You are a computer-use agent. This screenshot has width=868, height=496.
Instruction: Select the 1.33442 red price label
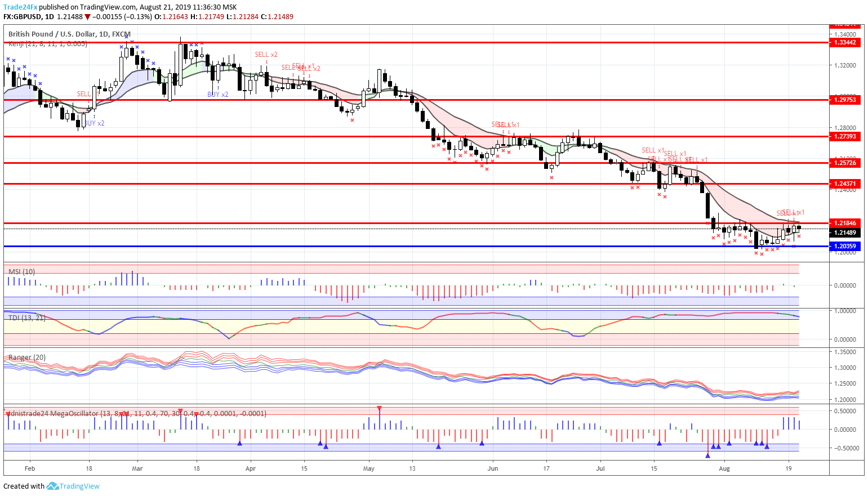845,42
